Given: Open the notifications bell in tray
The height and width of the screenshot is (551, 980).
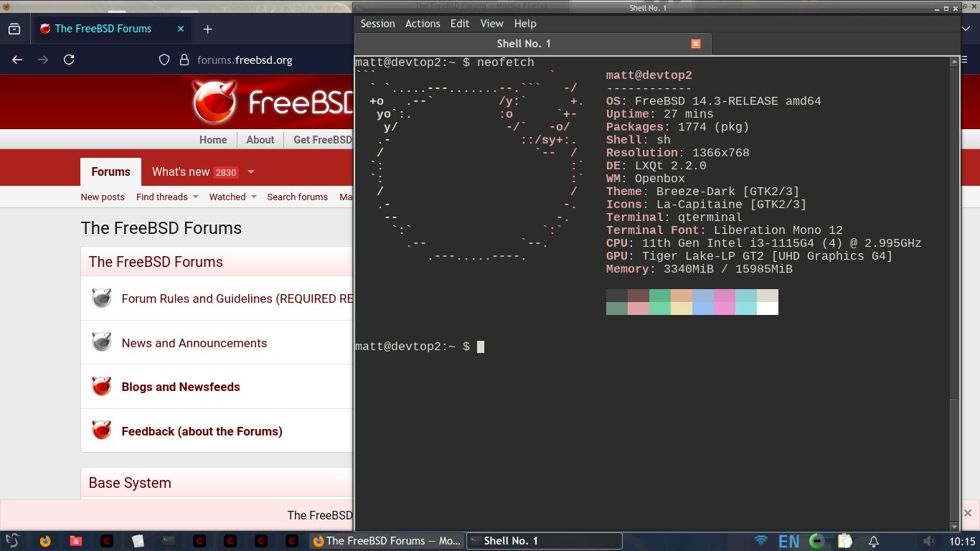Looking at the screenshot, I should point(874,541).
